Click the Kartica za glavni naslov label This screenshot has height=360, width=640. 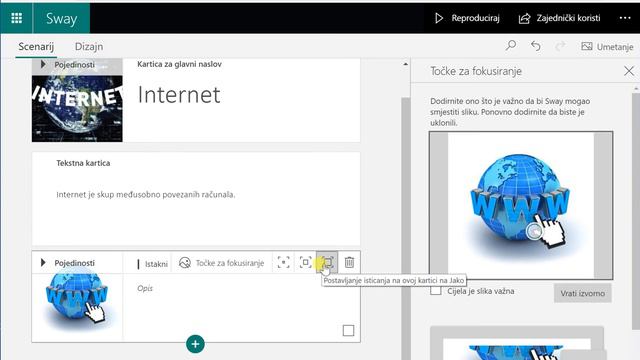tap(179, 64)
